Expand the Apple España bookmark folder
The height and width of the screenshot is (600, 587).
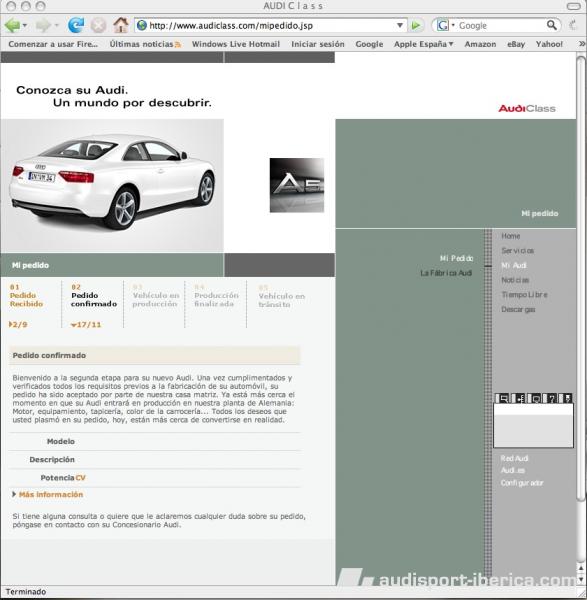coord(424,44)
